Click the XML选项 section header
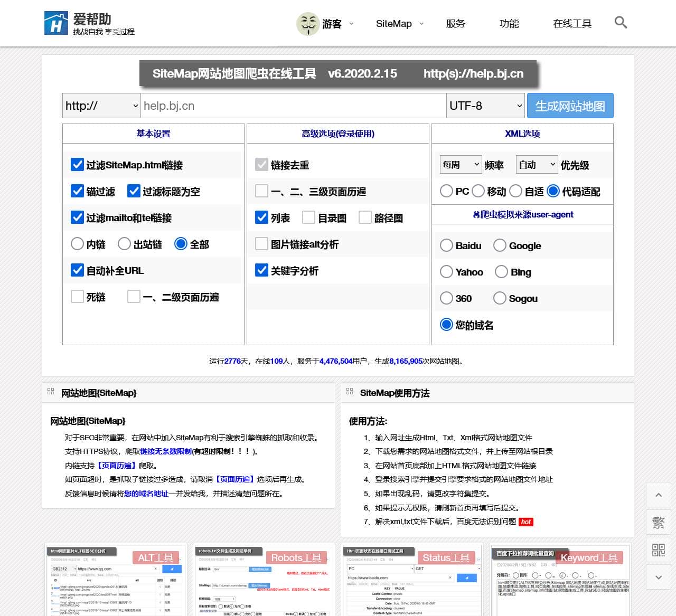 click(522, 134)
